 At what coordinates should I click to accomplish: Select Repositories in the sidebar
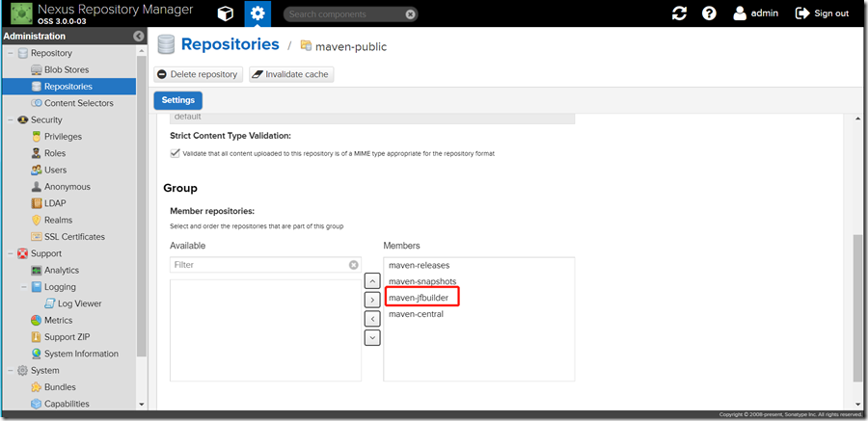68,87
